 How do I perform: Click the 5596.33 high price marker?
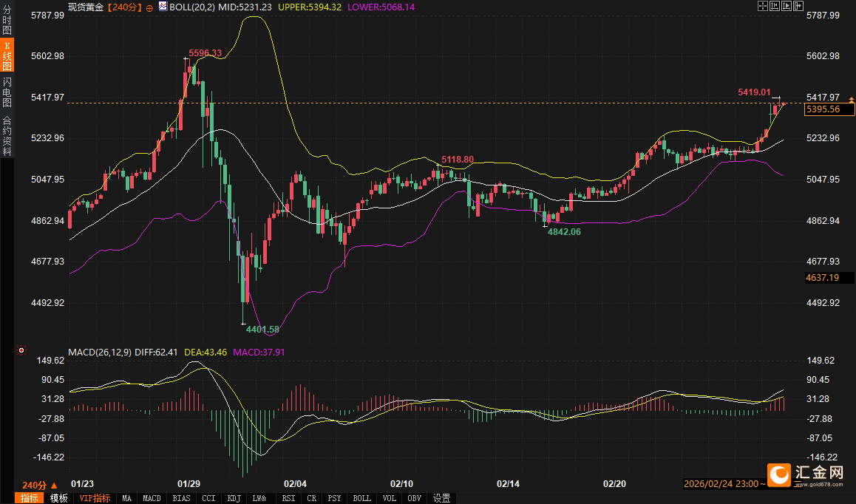point(205,53)
